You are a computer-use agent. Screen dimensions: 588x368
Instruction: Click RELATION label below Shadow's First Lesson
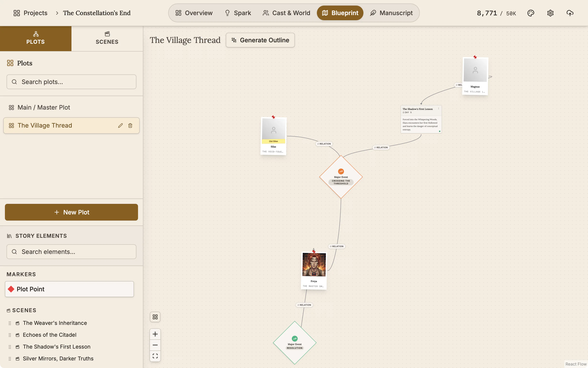(x=381, y=147)
